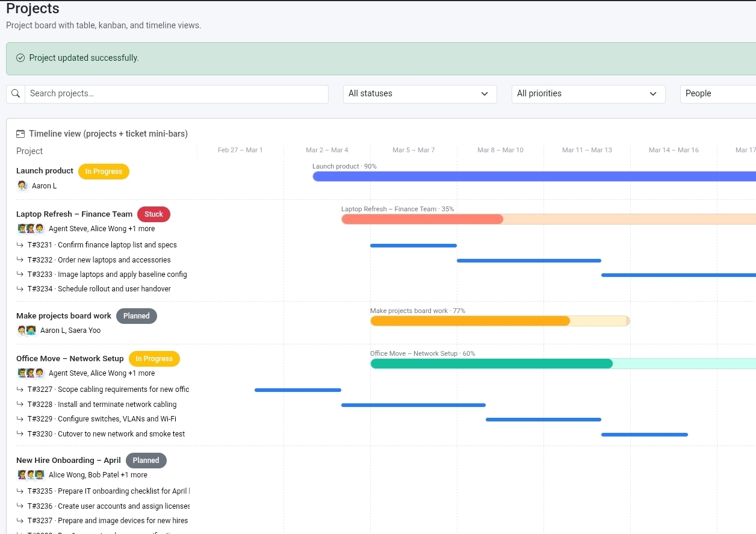This screenshot has width=756, height=534.
Task: Click Aaron L avatar under Launch product
Action: 22,186
